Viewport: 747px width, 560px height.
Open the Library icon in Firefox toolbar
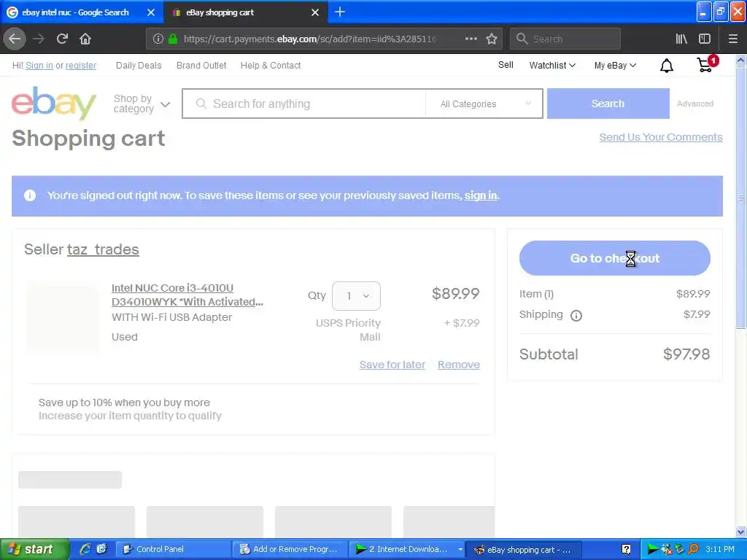point(681,39)
